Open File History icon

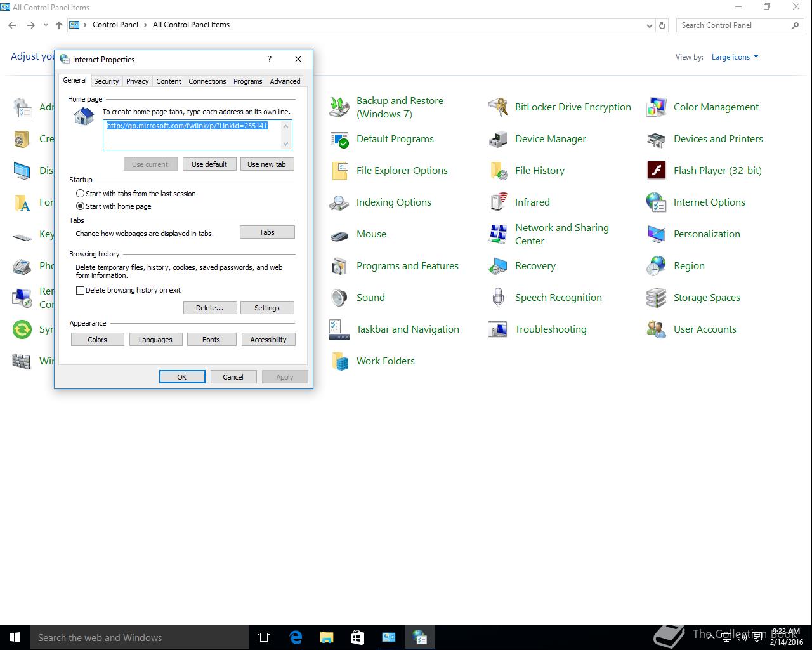498,171
